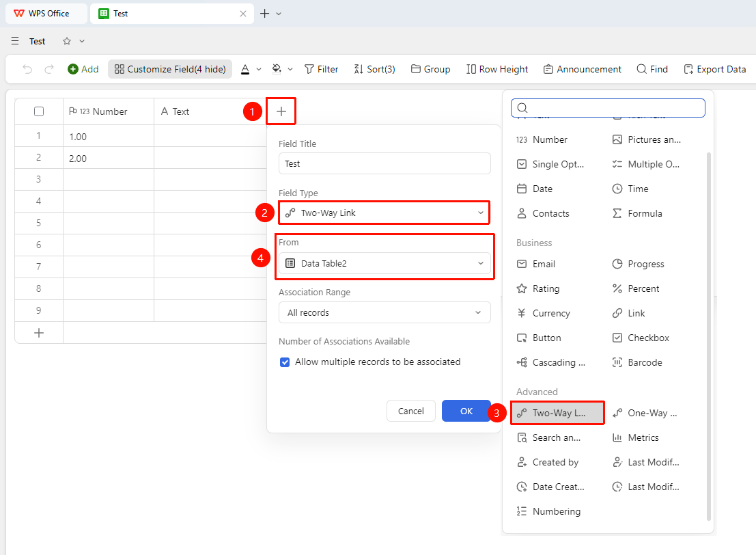
Task: Switch to the WPS Office tab
Action: click(x=46, y=14)
